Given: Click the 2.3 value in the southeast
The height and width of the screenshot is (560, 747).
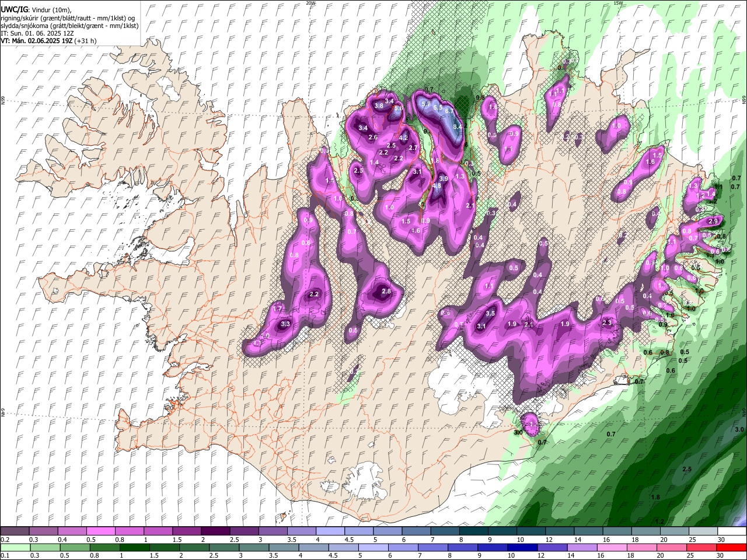Looking at the screenshot, I should pos(606,323).
